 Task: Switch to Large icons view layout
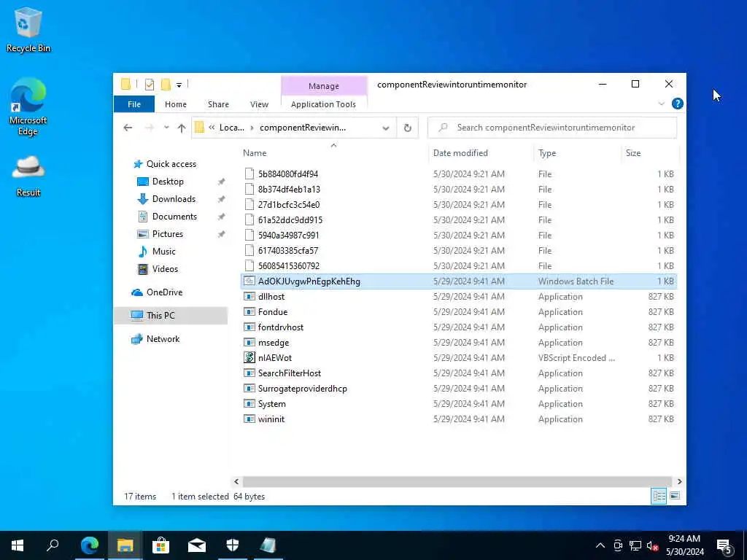point(675,497)
